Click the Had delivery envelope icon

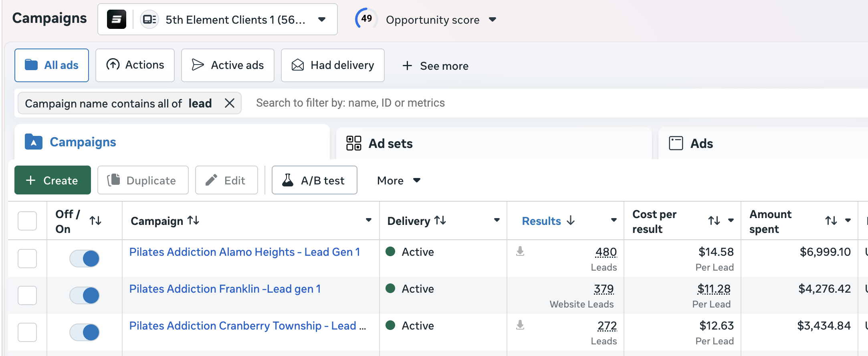click(x=298, y=65)
